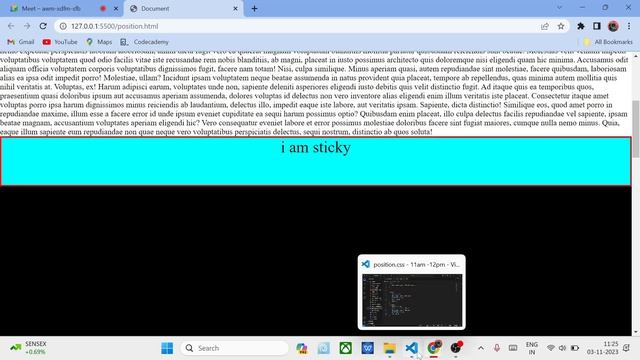
Task: Show hidden icons in the system tray
Action: pyautogui.click(x=481, y=348)
